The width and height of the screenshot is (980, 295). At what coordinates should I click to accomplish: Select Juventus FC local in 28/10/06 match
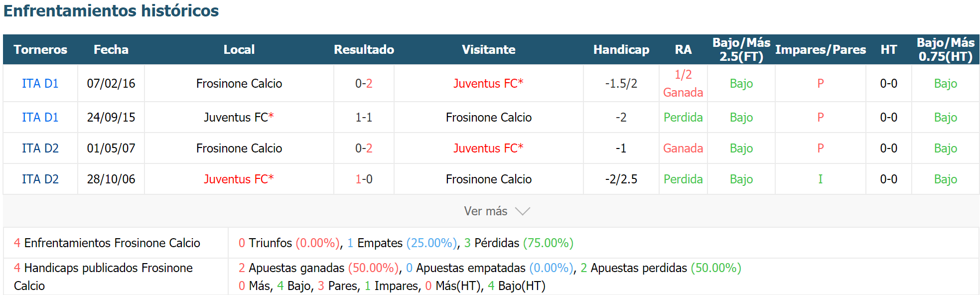coord(239,179)
